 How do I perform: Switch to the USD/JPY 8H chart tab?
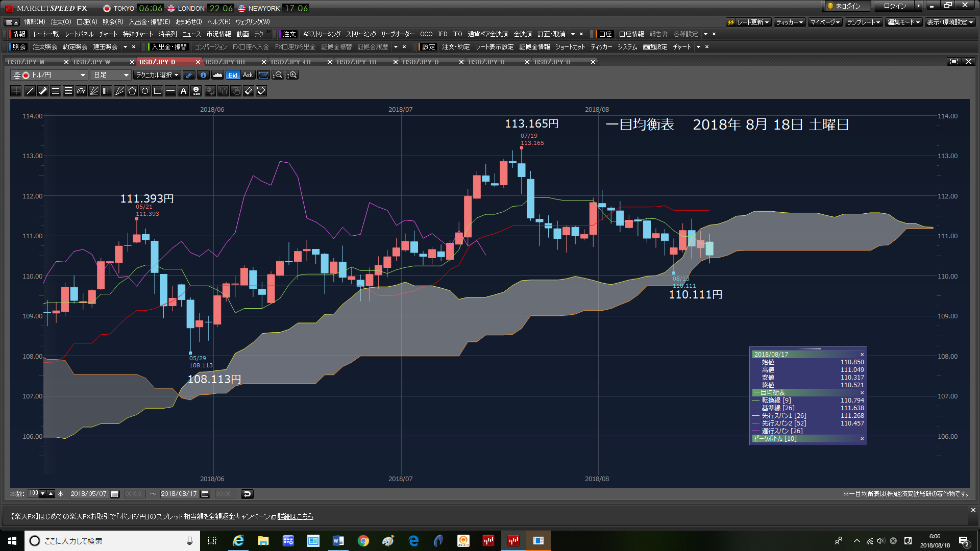click(x=225, y=62)
